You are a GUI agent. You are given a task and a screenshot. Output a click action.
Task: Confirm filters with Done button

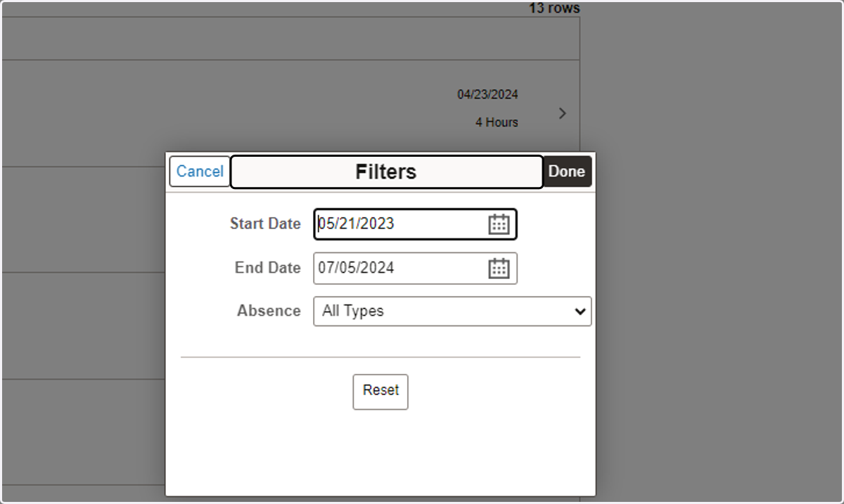567,172
